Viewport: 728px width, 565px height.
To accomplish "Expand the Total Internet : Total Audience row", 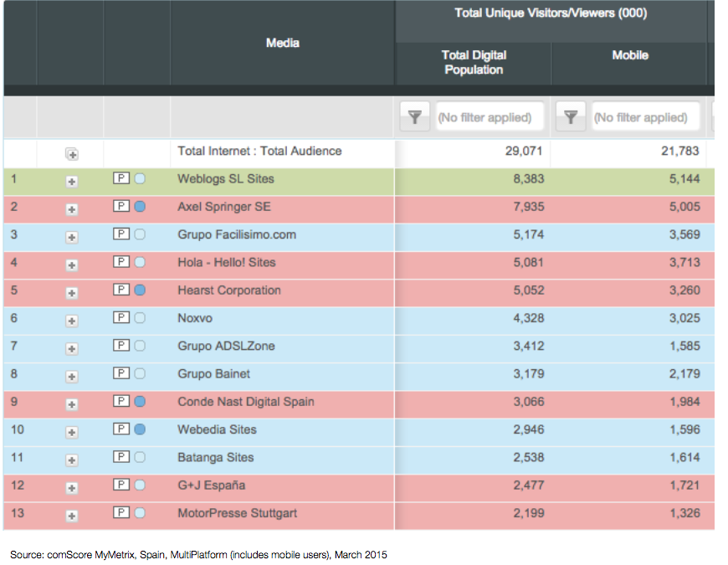I will coord(71,153).
